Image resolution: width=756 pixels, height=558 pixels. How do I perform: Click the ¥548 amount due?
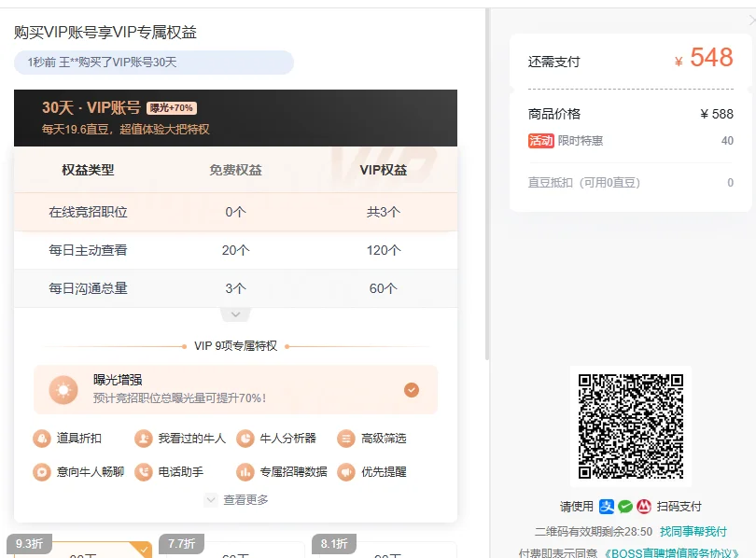click(x=704, y=58)
